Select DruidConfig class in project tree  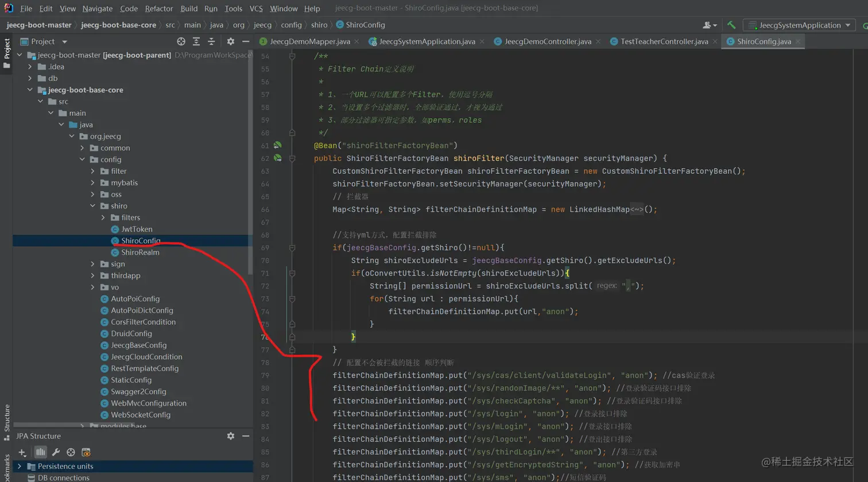(131, 334)
